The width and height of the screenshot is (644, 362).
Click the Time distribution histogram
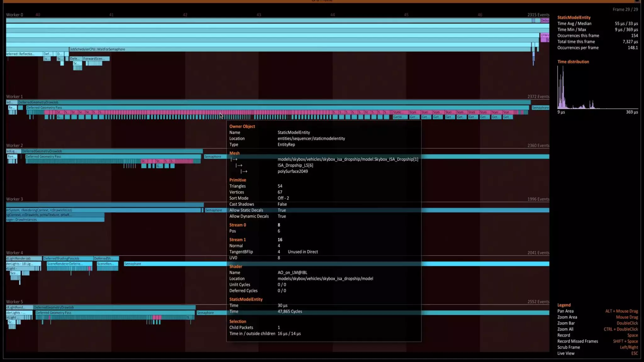[597, 88]
